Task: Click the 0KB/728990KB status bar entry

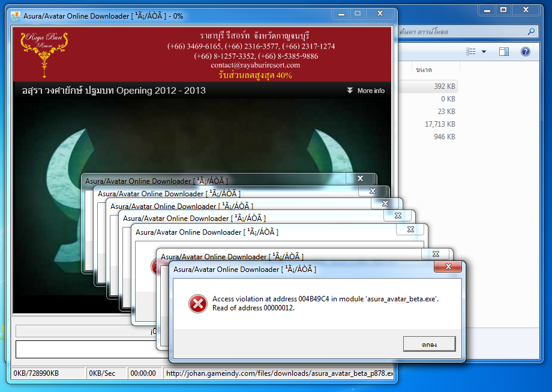Action: click(x=48, y=373)
